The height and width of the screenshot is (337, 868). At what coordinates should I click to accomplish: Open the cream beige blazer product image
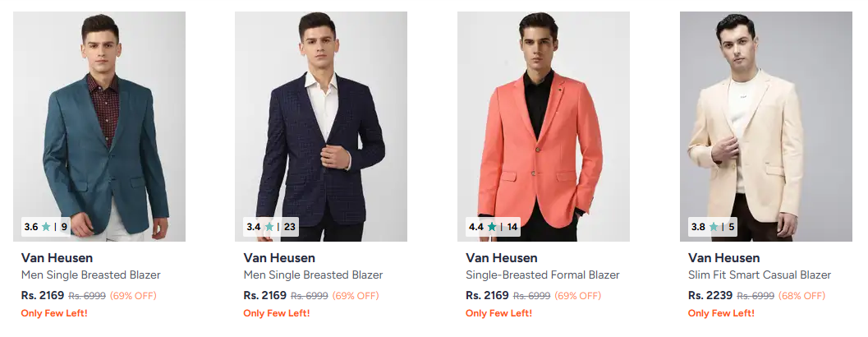(x=765, y=123)
